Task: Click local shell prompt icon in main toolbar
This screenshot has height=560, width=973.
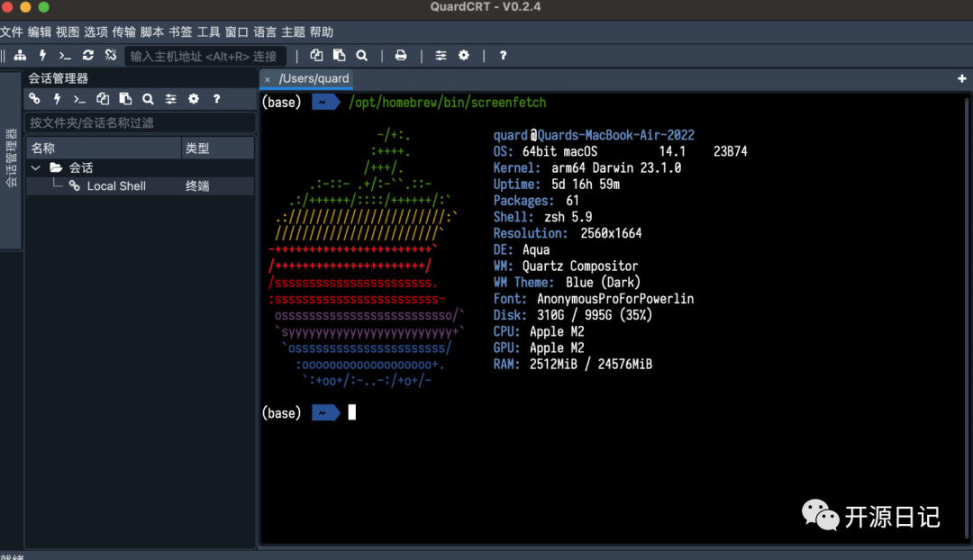Action: point(65,55)
